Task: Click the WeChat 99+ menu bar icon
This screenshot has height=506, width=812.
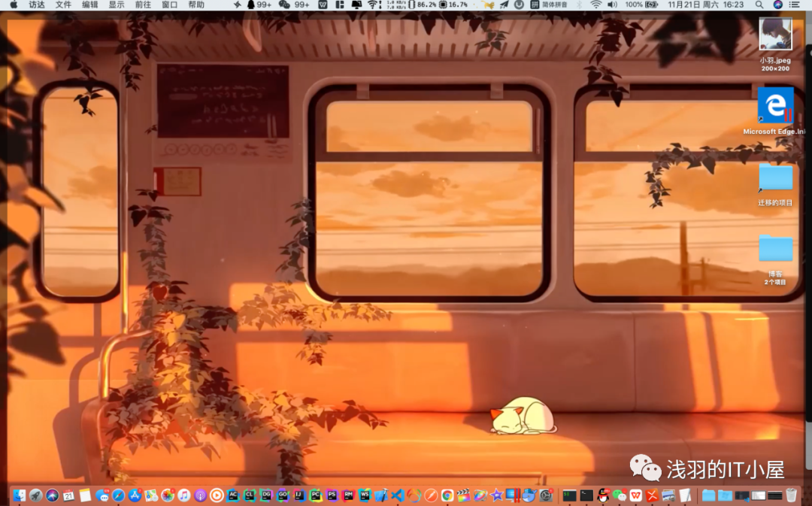Action: pyautogui.click(x=294, y=5)
